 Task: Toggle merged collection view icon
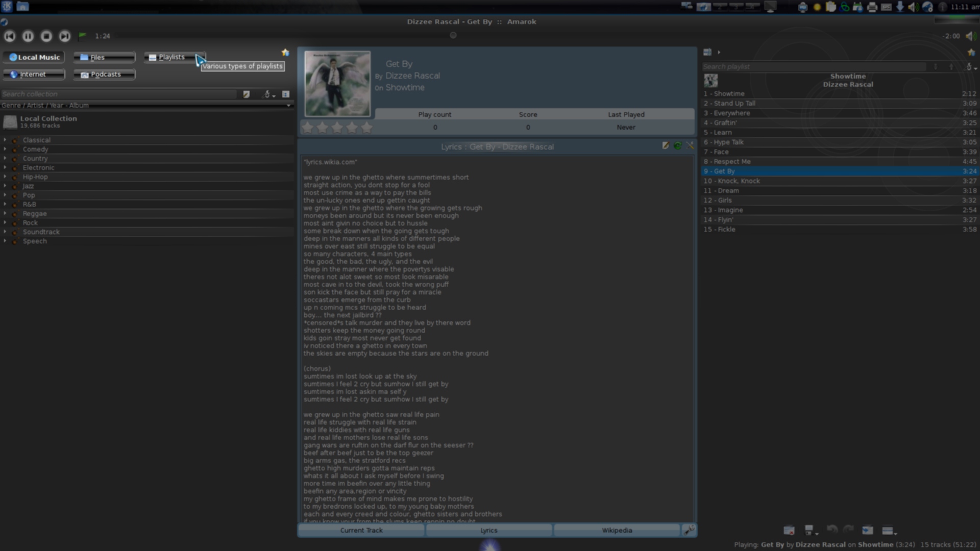(286, 94)
